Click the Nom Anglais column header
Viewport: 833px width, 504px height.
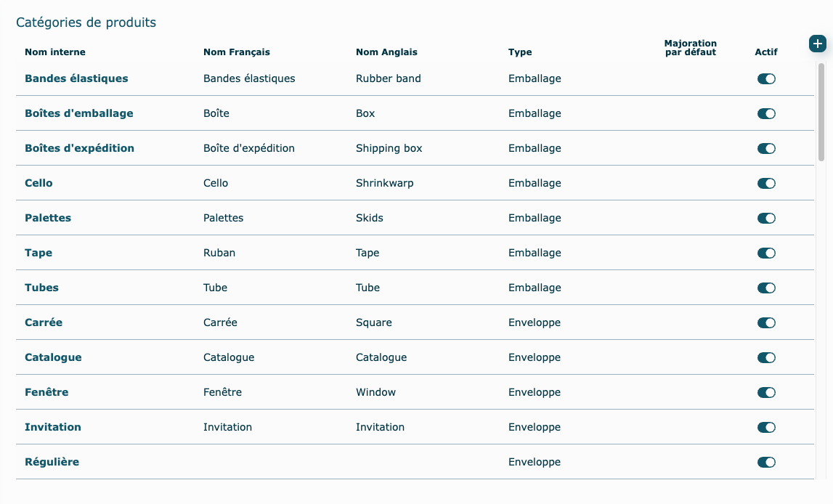[x=386, y=52]
